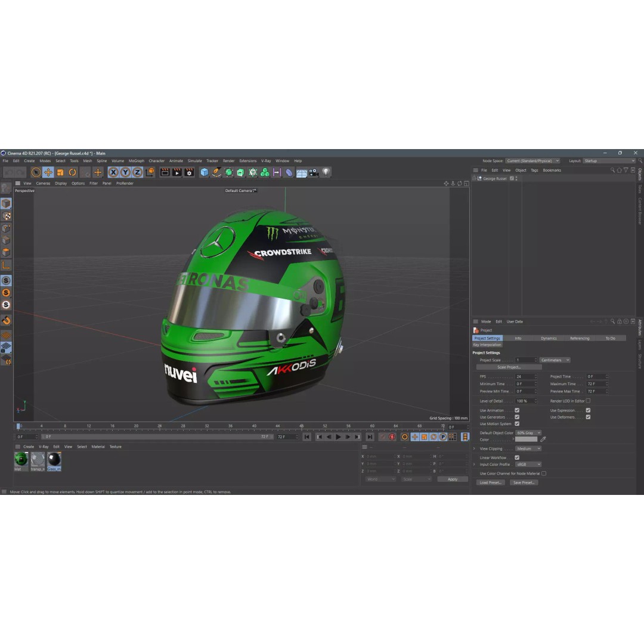
Task: Open the material manager Texture menu
Action: tap(116, 447)
